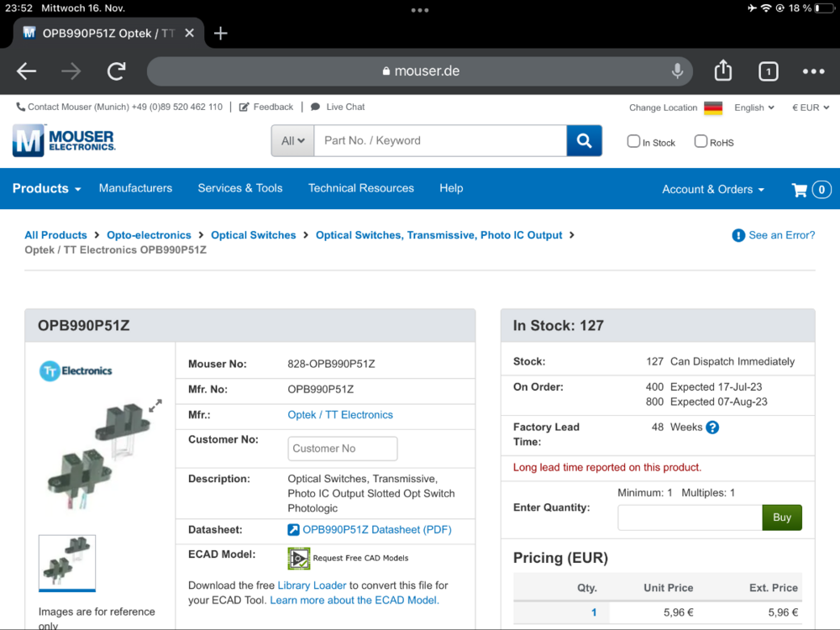Open the Manufacturers menu item
Screen dimensions: 840x630
(135, 188)
